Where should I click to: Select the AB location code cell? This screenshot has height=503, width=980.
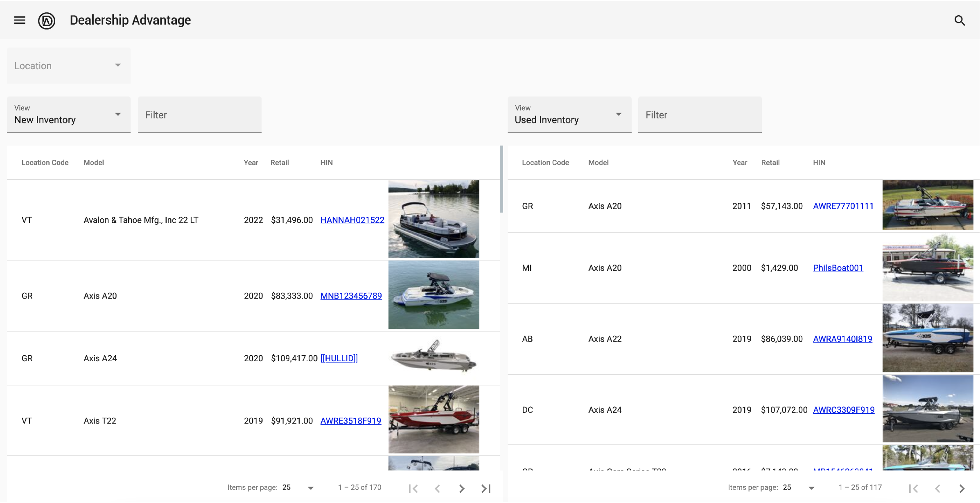(x=527, y=339)
